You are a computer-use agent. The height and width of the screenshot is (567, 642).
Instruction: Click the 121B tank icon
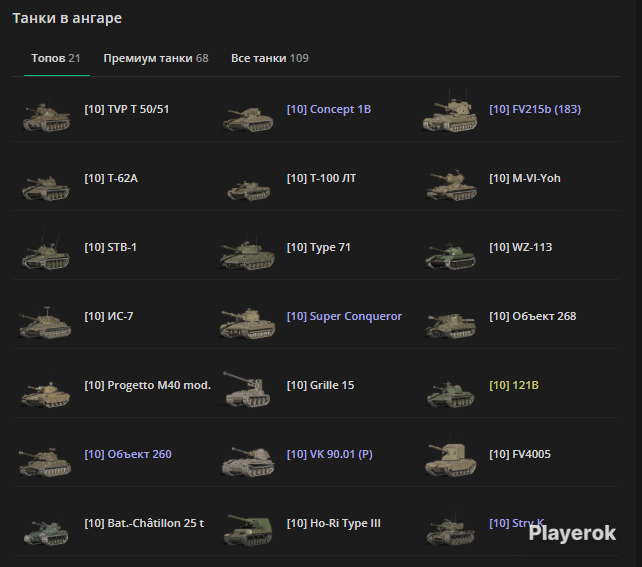pos(450,394)
